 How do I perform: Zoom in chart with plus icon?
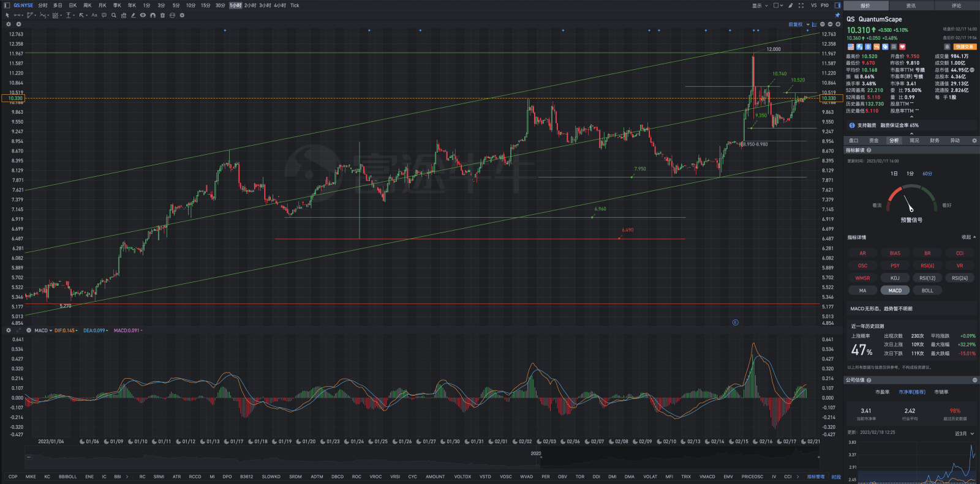point(838,24)
